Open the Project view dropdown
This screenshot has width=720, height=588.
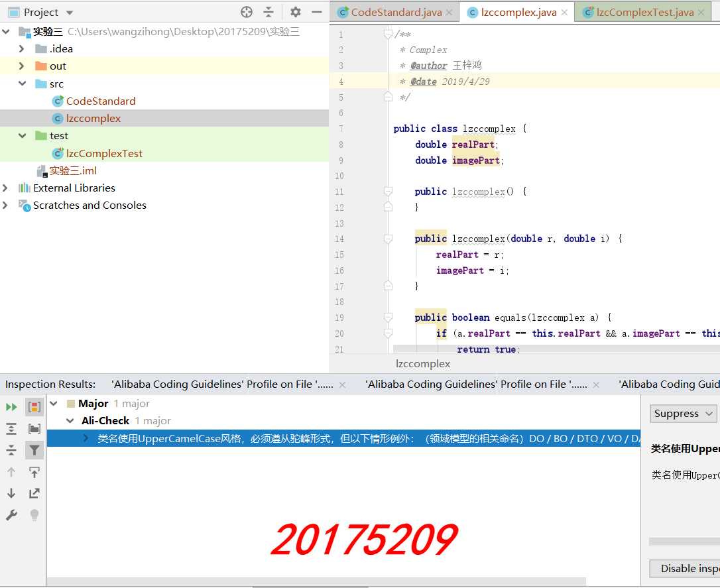pos(70,13)
